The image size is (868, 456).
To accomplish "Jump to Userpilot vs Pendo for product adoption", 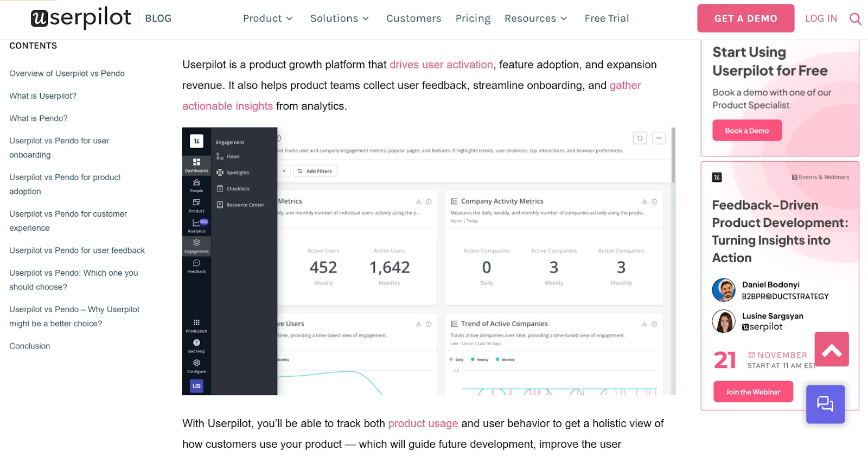I will tap(65, 184).
